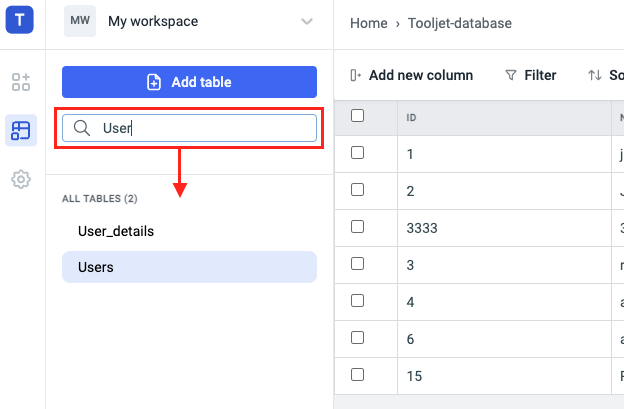Click the Filter funnel icon

[511, 75]
